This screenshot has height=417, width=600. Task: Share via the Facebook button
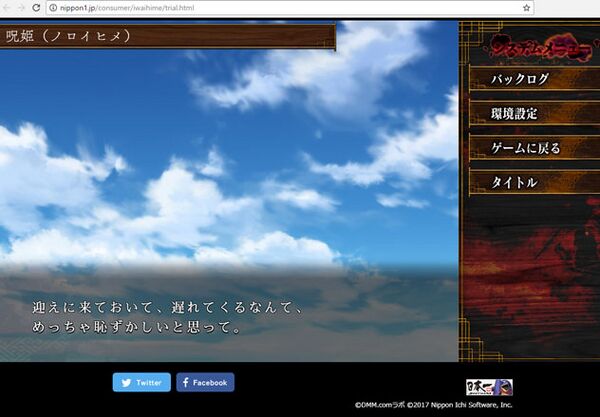[x=205, y=382]
